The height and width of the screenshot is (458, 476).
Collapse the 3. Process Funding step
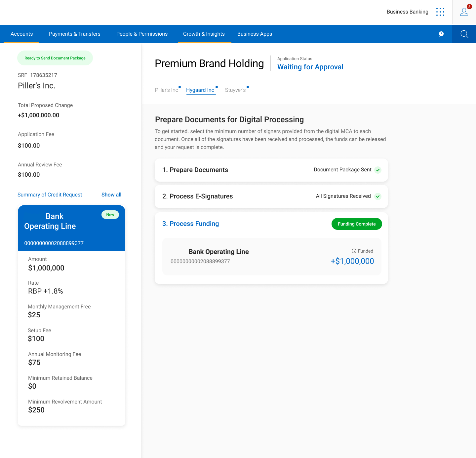pos(191,224)
